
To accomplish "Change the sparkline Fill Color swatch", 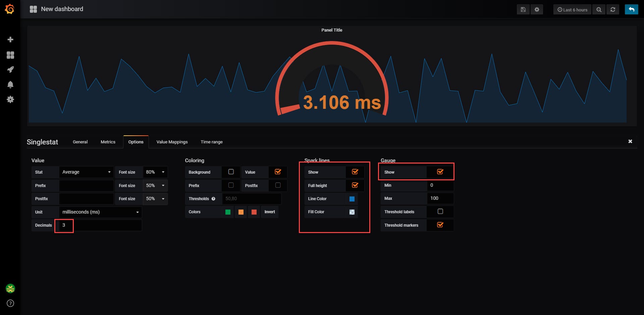I will [x=352, y=212].
